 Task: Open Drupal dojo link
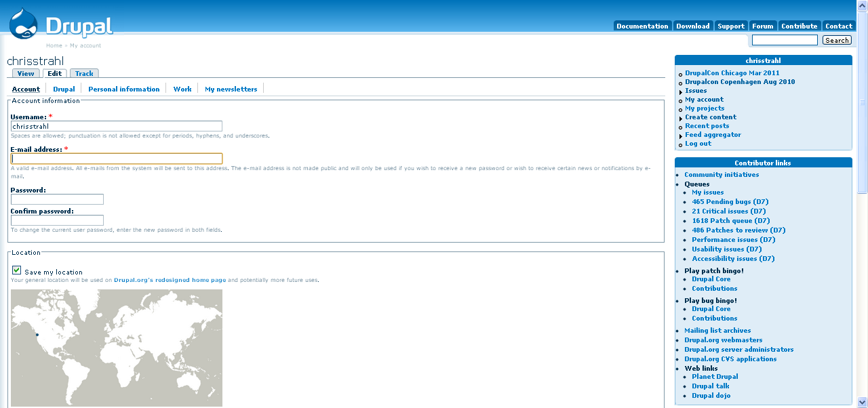point(711,396)
